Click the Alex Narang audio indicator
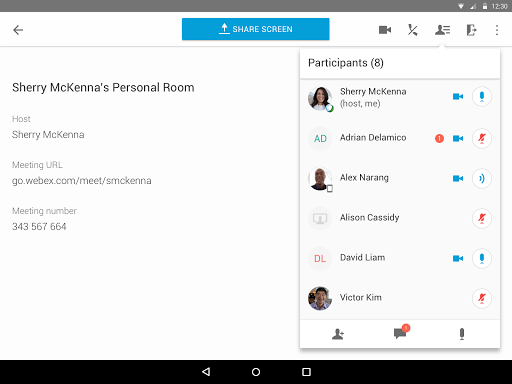This screenshot has height=384, width=512. [482, 178]
